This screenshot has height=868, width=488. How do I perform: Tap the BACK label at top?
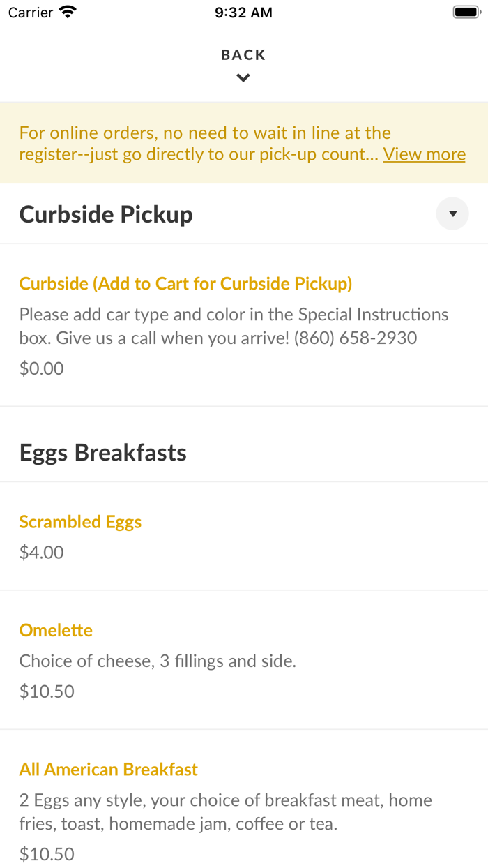(x=243, y=55)
